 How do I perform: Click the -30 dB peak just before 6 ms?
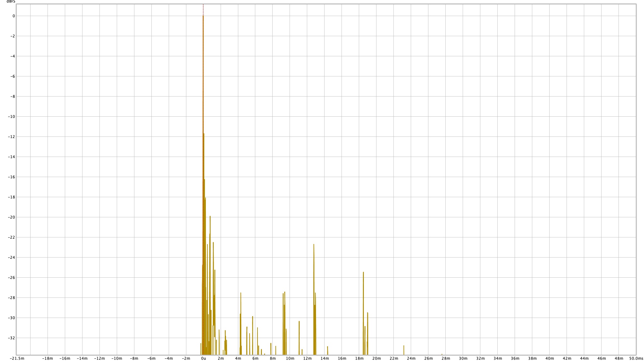coord(252,317)
